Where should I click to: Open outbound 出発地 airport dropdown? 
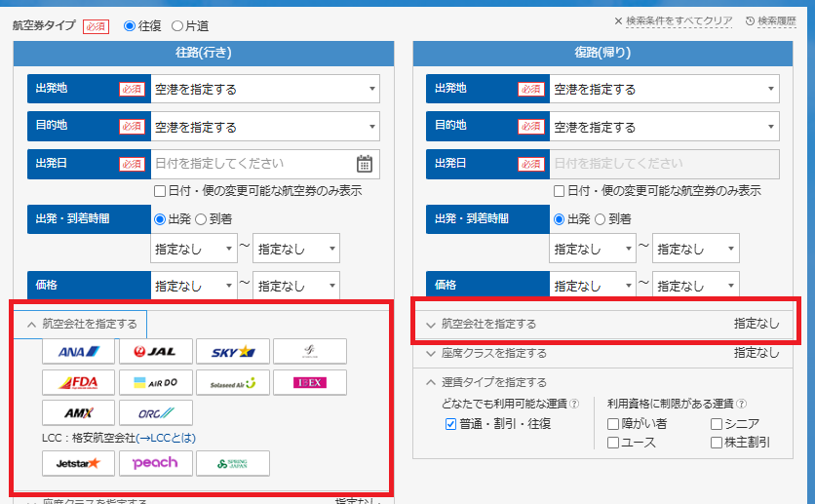pos(265,90)
